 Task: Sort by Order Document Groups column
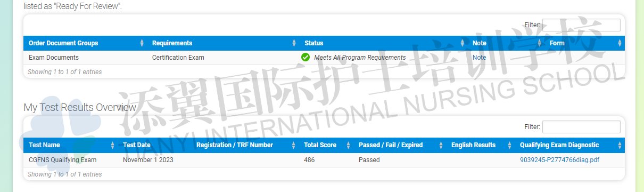[x=85, y=43]
